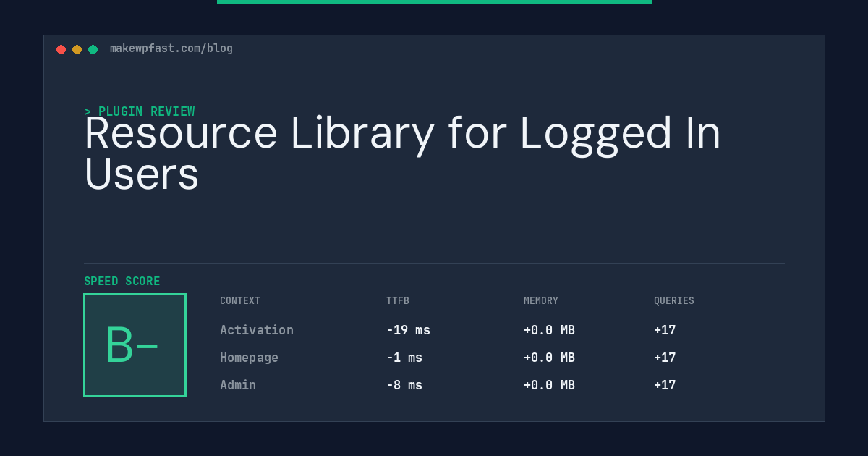Image resolution: width=868 pixels, height=456 pixels.
Task: Click the Admin row '+17' queries value
Action: (665, 385)
